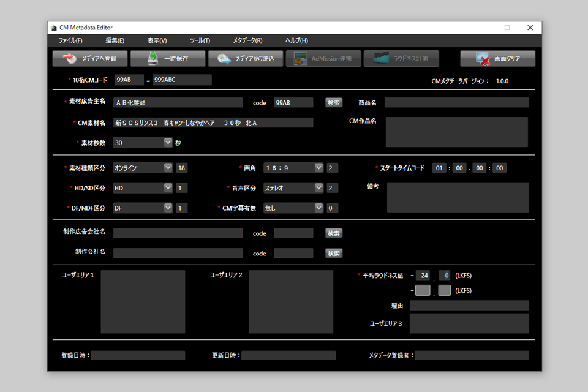Click the 制作広告会社名 code field
This screenshot has width=588, height=392.
tap(293, 233)
